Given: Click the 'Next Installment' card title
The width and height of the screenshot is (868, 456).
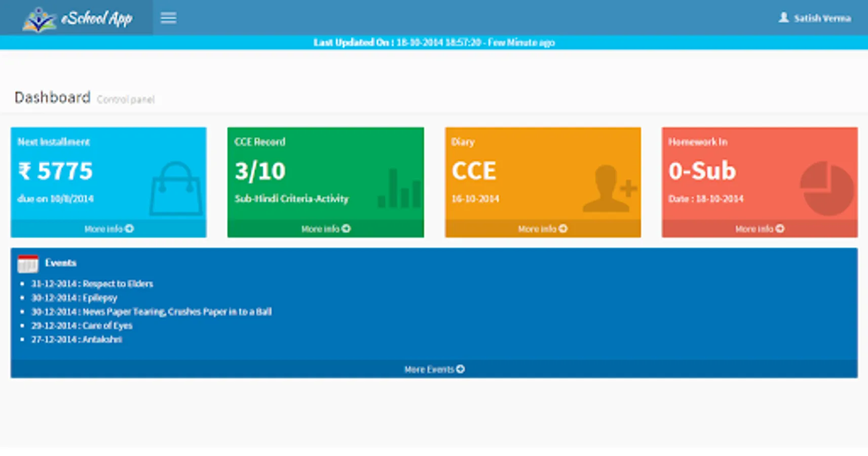Looking at the screenshot, I should click(54, 142).
